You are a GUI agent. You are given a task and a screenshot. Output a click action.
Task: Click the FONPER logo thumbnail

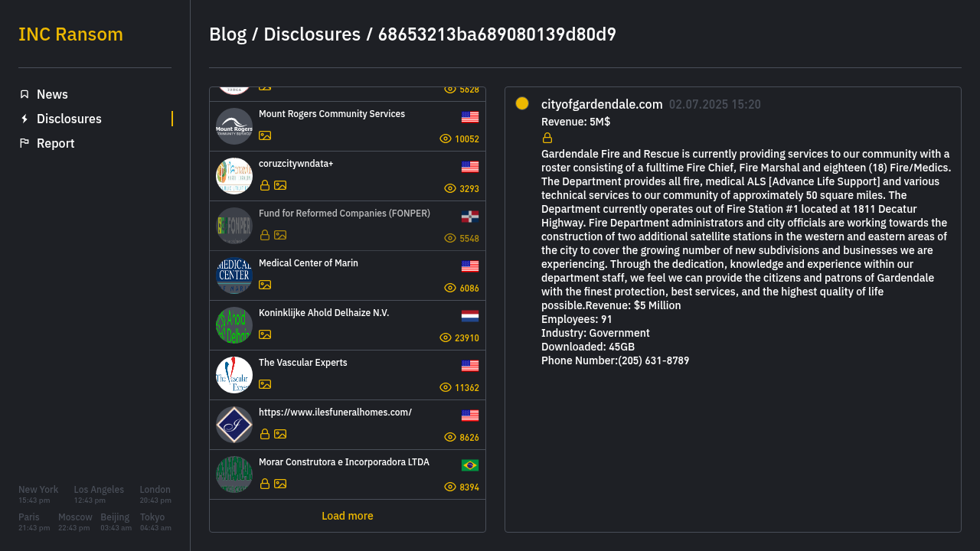coord(234,226)
